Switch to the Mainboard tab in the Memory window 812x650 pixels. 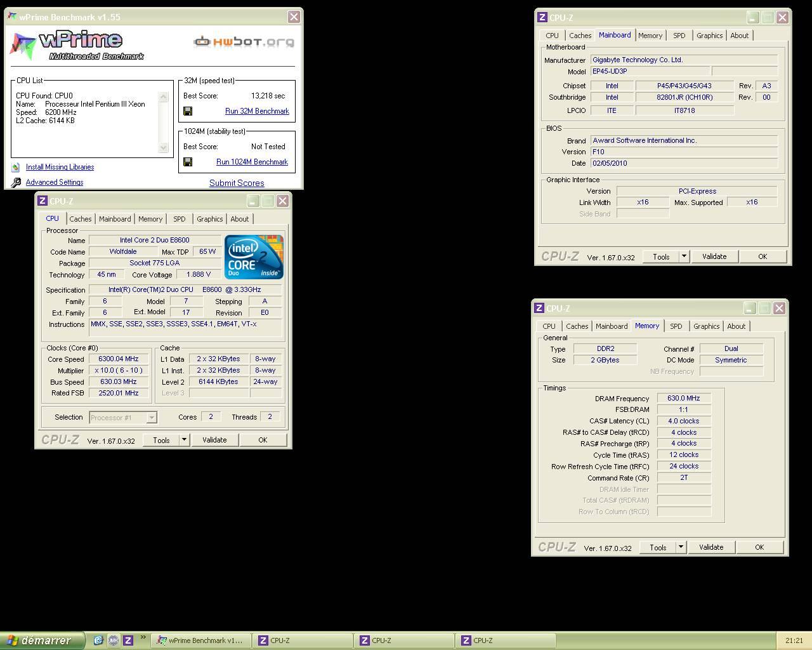point(612,326)
